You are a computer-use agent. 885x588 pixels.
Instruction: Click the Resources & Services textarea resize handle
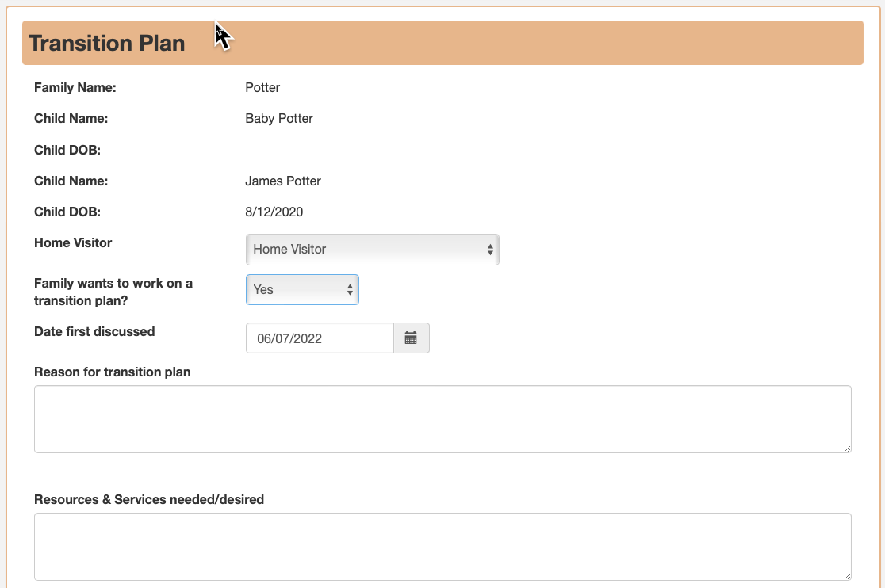(x=847, y=576)
